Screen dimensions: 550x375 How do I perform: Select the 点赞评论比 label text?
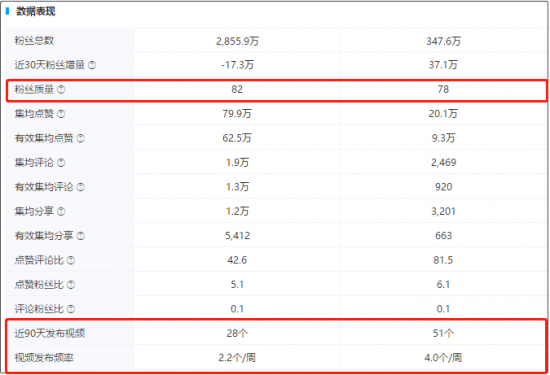click(39, 260)
